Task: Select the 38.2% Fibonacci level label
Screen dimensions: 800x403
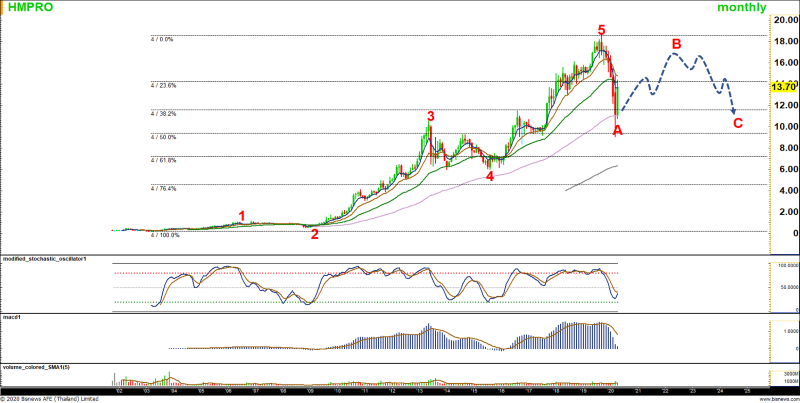Action: pos(162,113)
